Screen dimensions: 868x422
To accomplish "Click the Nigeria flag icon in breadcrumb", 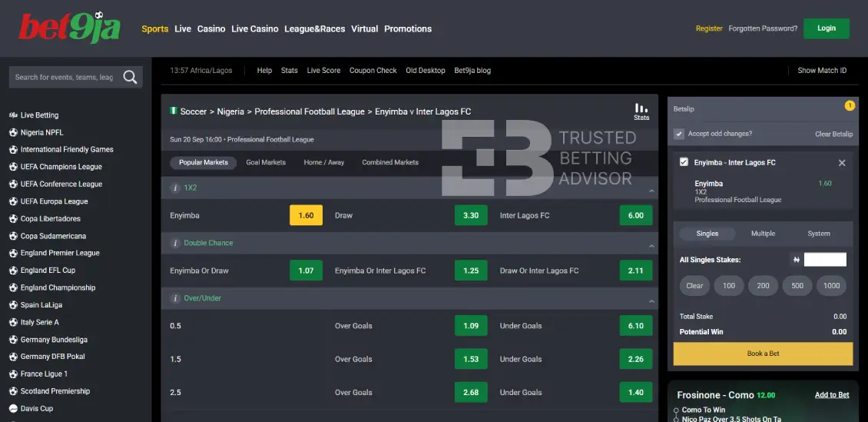I will (x=174, y=111).
